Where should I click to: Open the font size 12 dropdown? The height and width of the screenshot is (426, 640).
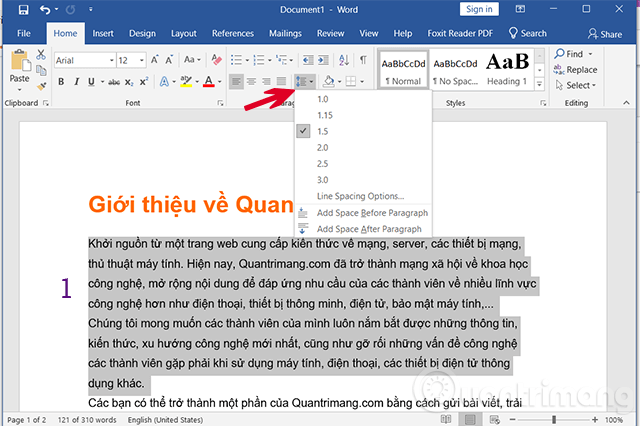pyautogui.click(x=142, y=60)
